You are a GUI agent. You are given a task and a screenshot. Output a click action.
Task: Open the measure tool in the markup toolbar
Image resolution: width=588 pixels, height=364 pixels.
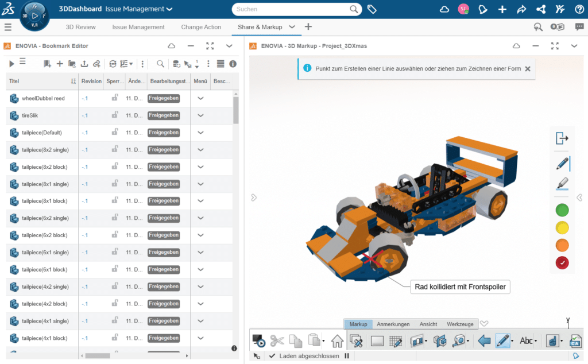[459, 340]
